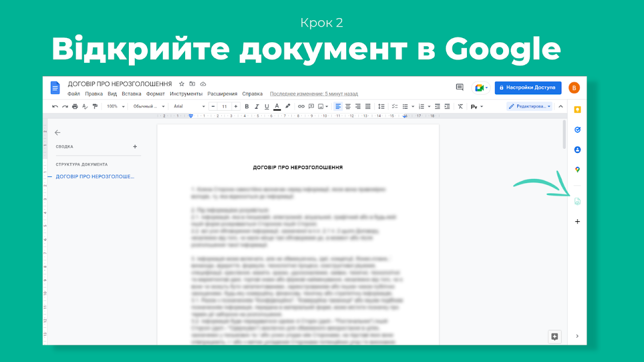Activate the paint format tool
Viewport: 644px width, 362px height.
95,107
